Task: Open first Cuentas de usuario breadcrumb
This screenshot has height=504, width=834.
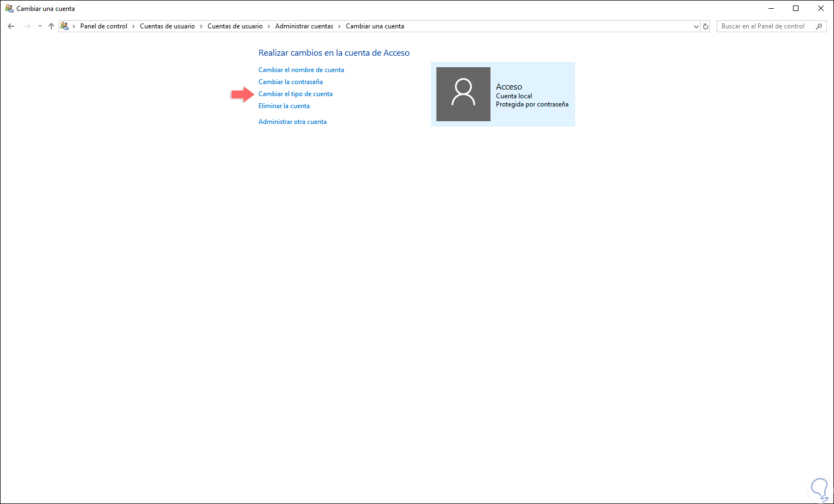Action: (167, 26)
